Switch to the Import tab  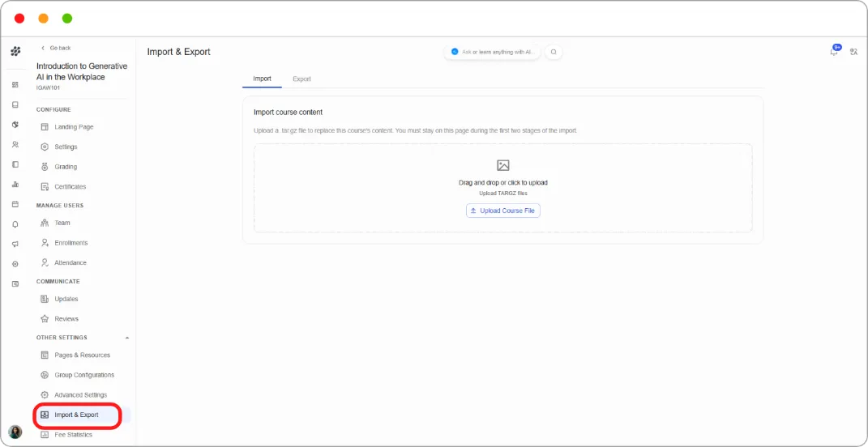(x=262, y=79)
